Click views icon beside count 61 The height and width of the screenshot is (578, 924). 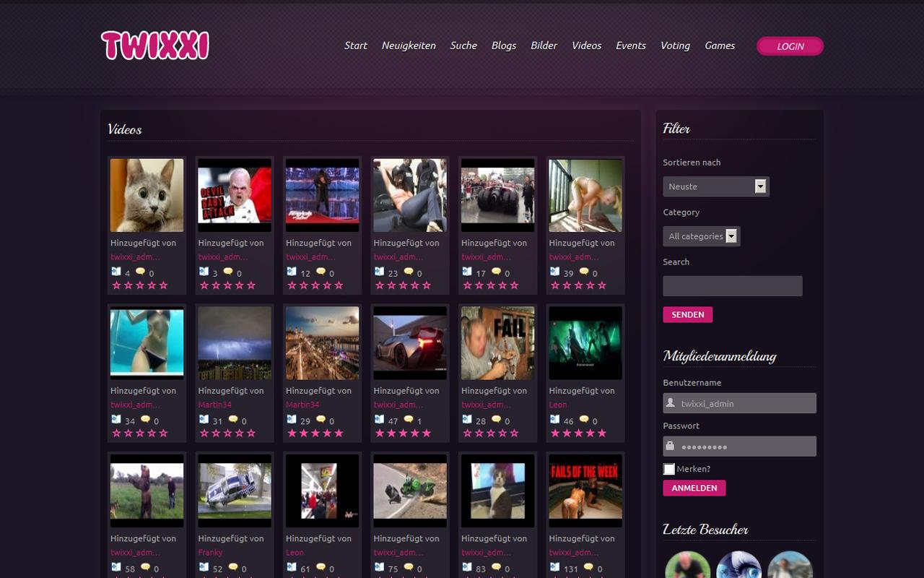point(291,567)
